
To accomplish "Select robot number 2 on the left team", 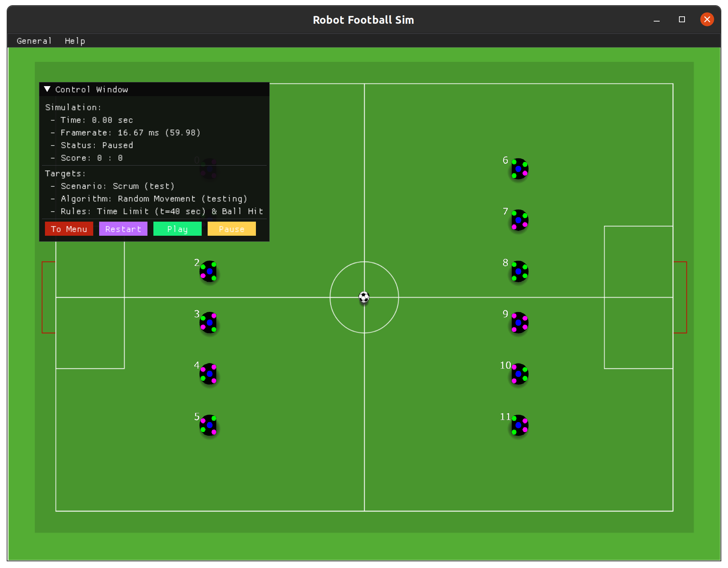I will pyautogui.click(x=209, y=271).
